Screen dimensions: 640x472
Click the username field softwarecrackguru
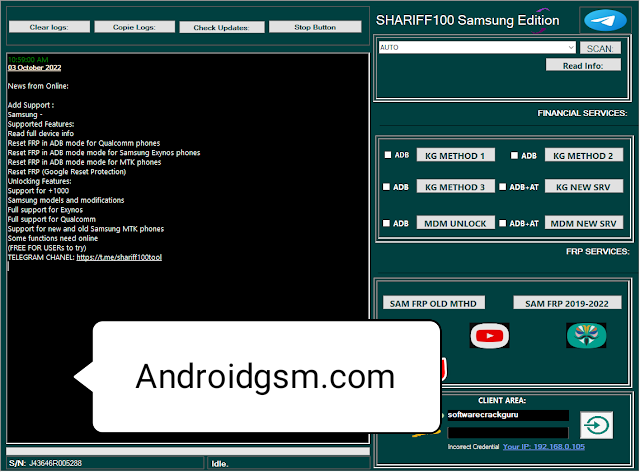click(508, 415)
